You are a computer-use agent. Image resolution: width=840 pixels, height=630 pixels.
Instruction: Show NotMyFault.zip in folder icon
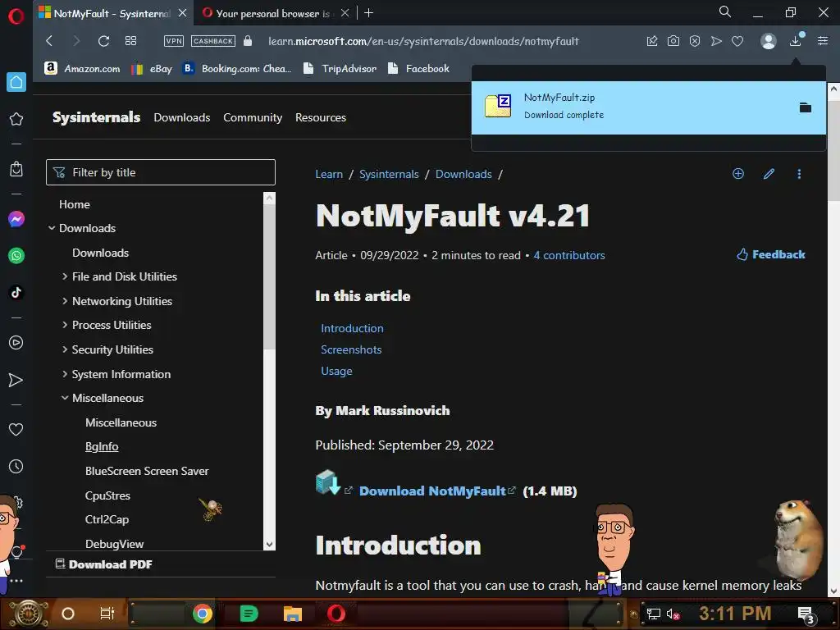806,107
